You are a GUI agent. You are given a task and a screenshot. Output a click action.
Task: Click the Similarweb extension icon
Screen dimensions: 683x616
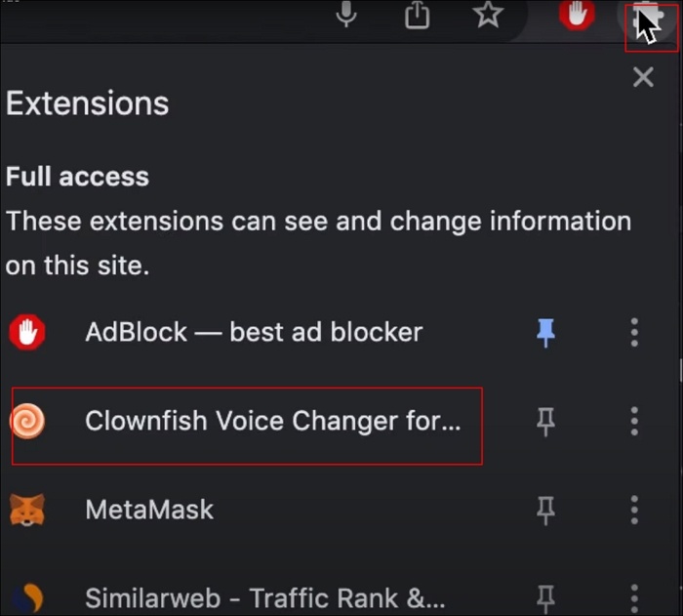point(27,597)
